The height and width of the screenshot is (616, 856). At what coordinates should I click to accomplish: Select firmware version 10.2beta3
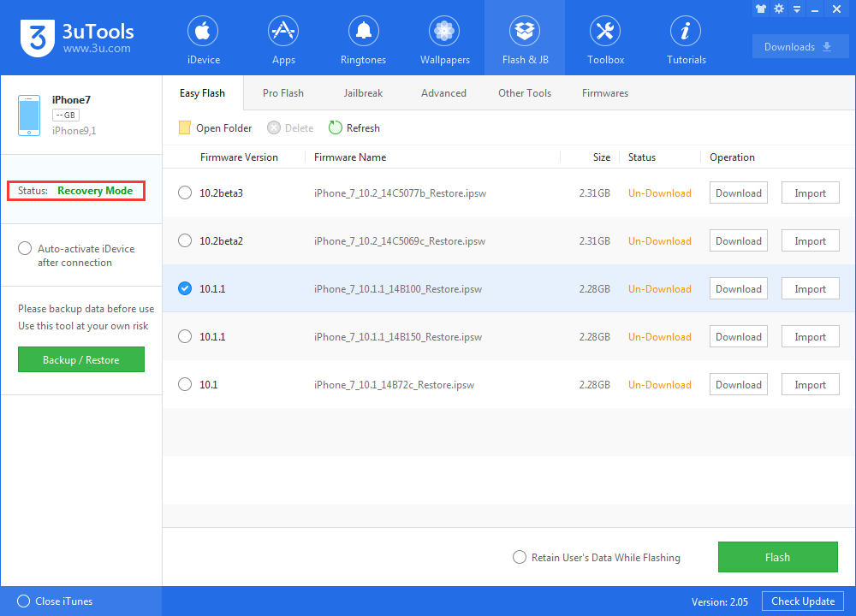click(x=184, y=192)
